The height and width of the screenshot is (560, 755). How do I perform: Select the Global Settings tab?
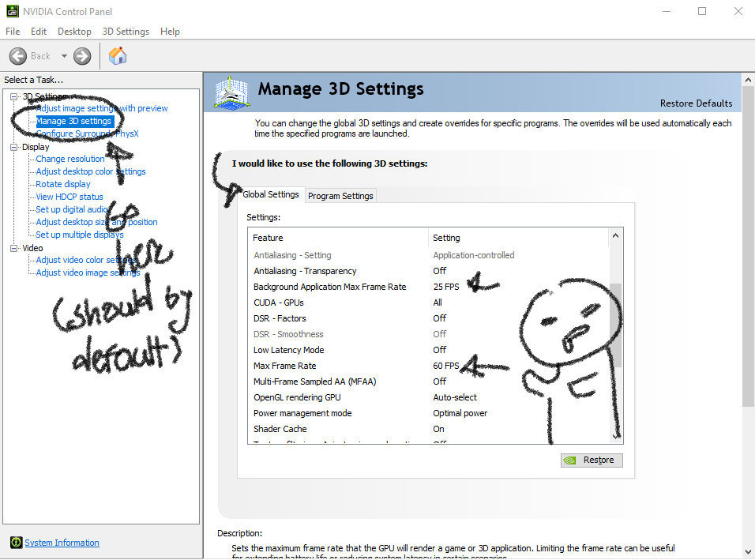pos(271,194)
